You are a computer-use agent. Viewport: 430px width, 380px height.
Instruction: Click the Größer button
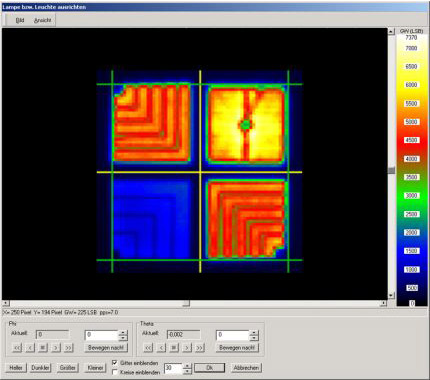(68, 368)
